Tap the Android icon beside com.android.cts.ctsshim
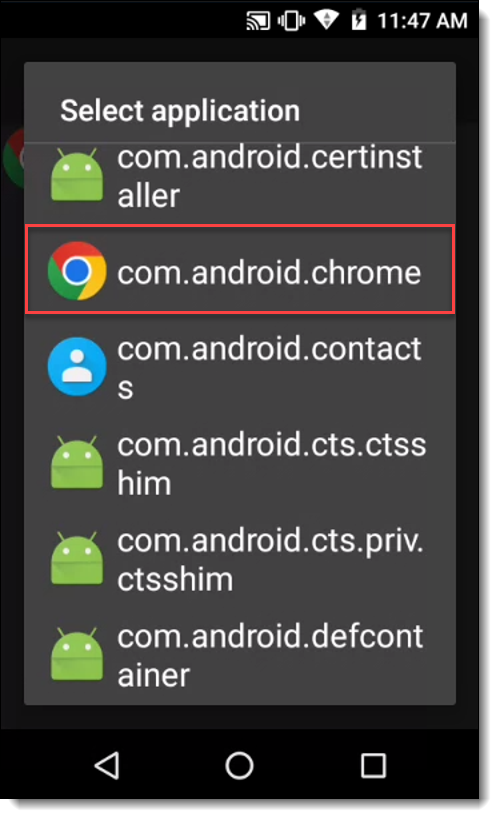The height and width of the screenshot is (819, 499). (x=77, y=463)
